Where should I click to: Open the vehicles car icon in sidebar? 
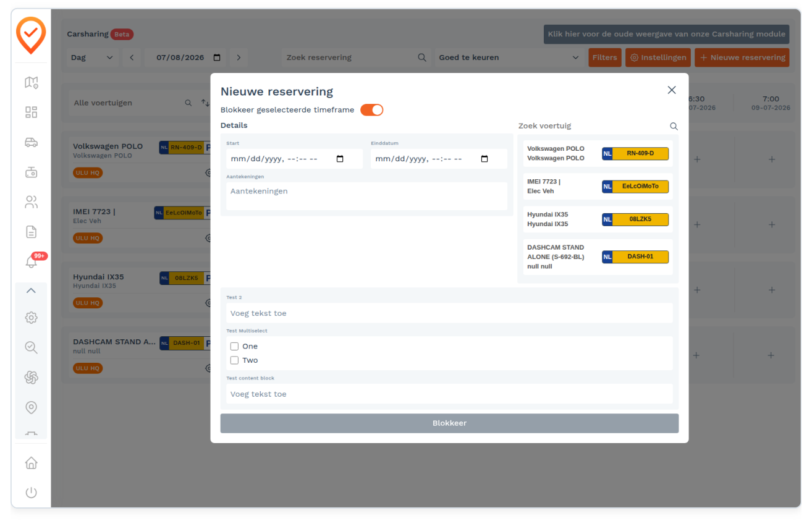[31, 142]
